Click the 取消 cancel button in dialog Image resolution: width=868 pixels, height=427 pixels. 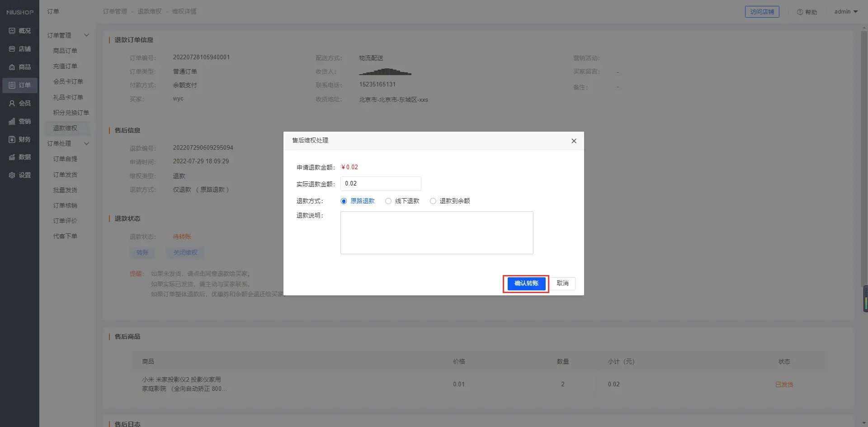(562, 284)
